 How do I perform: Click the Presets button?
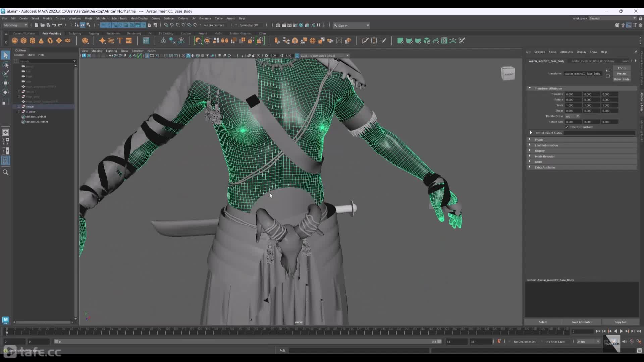[x=622, y=74]
